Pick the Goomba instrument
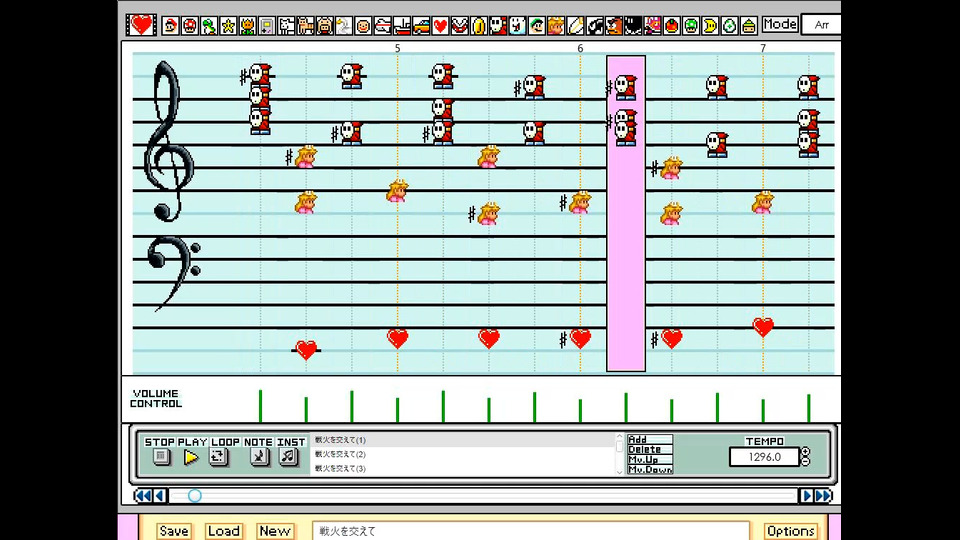The height and width of the screenshot is (540, 960). click(x=614, y=26)
